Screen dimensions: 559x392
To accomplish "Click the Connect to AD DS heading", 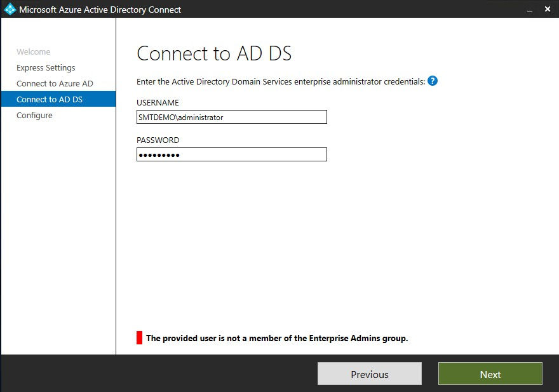I will click(214, 53).
